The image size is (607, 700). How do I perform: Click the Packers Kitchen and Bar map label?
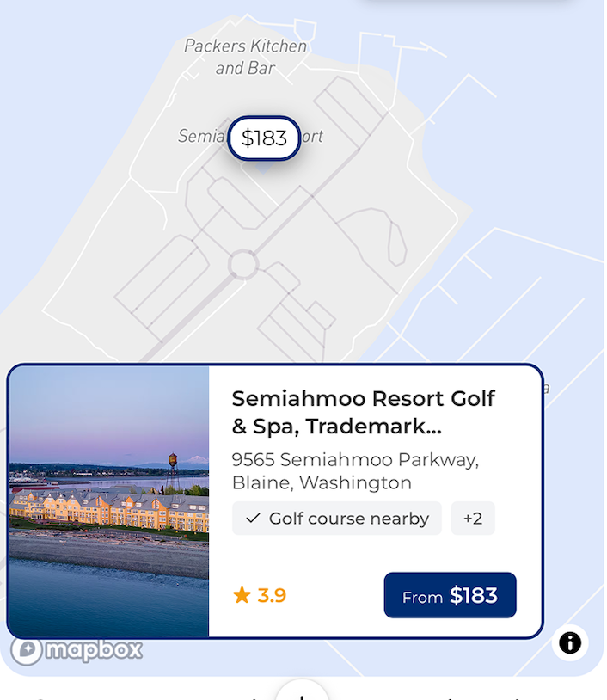click(x=246, y=57)
